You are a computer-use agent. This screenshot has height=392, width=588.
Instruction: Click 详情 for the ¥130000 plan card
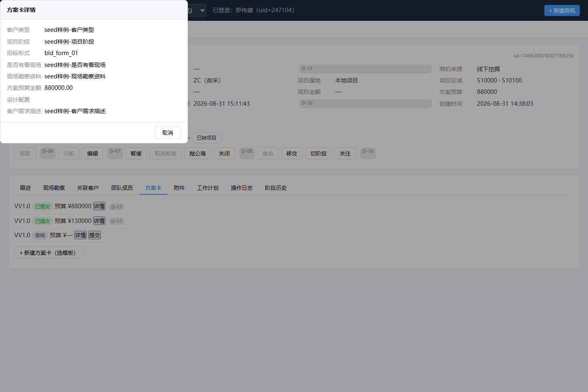pyautogui.click(x=99, y=221)
